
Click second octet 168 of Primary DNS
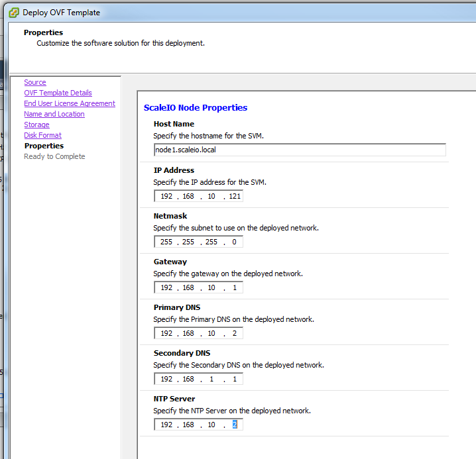(188, 333)
